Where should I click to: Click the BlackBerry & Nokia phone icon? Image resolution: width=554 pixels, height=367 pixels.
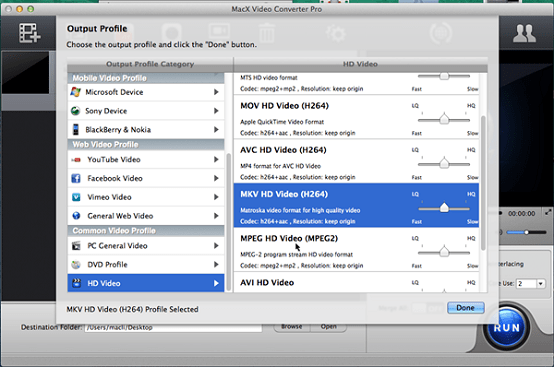pos(76,130)
